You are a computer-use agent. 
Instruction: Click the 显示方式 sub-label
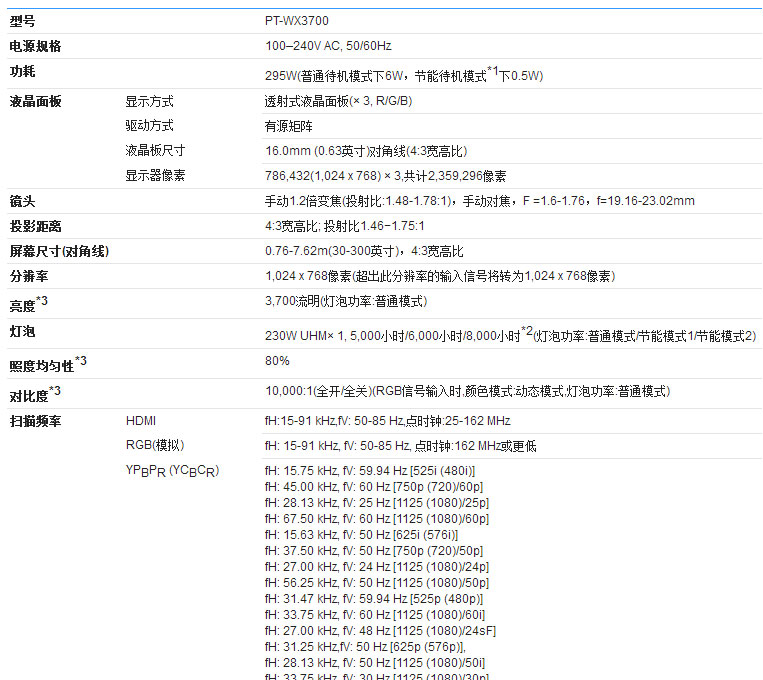tap(149, 101)
